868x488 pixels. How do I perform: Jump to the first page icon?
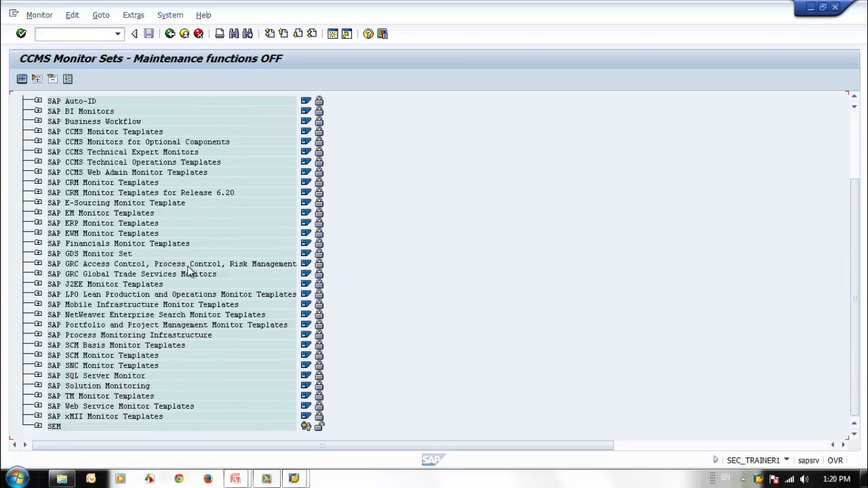269,34
